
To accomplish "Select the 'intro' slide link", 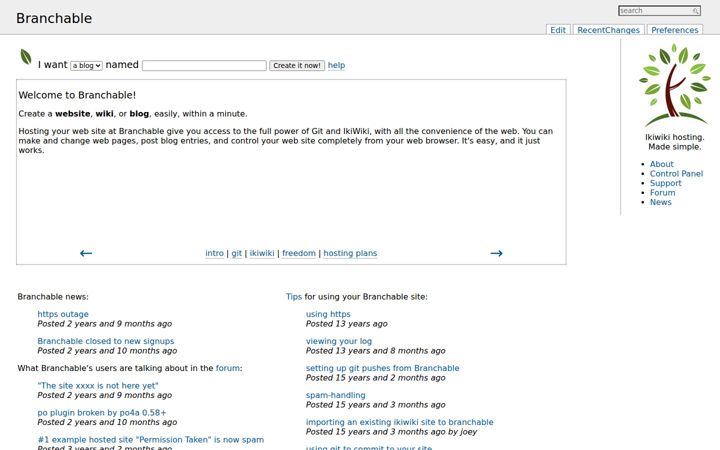I will coord(214,253).
